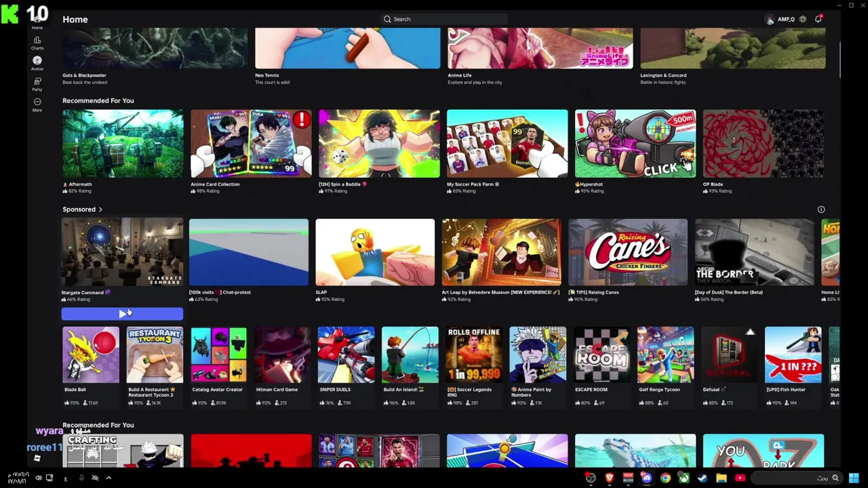Open the Windows Start button

(854, 478)
